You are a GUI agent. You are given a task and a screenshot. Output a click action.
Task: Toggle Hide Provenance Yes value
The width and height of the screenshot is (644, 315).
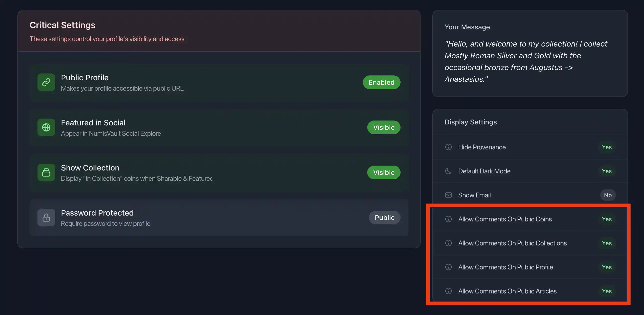[x=607, y=147]
